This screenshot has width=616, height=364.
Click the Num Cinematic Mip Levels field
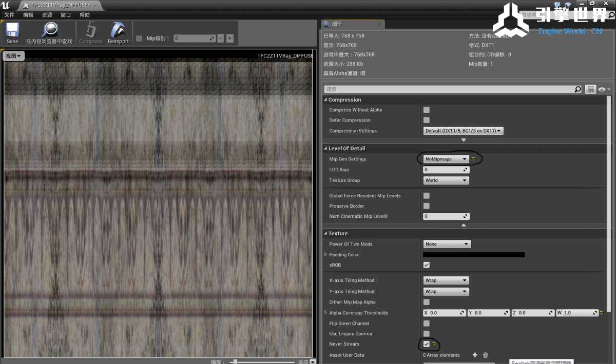tap(446, 216)
